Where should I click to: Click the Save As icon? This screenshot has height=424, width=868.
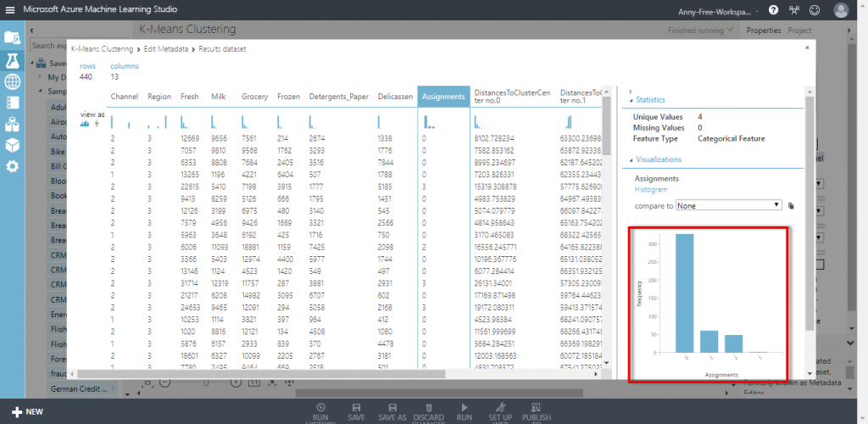coord(392,407)
